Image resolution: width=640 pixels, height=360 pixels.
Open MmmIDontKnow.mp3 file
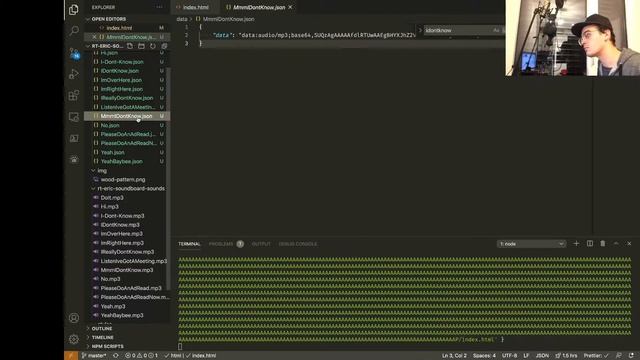[127, 270]
